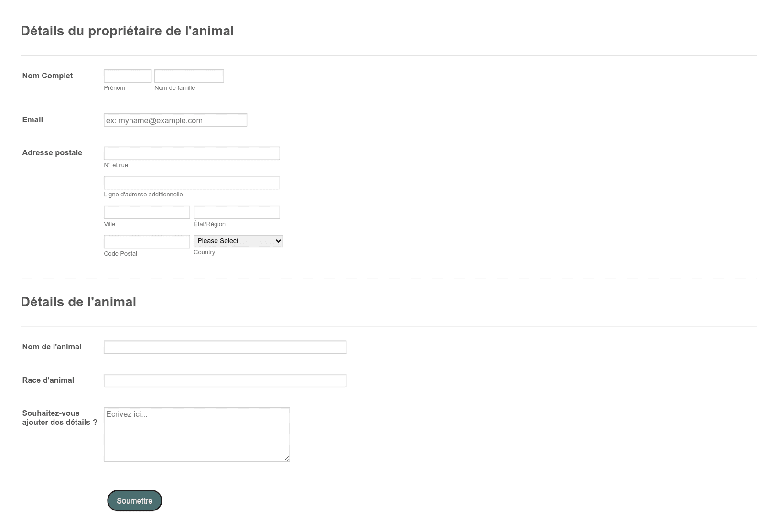Click the Email field label
The width and height of the screenshot is (778, 532).
[32, 119]
